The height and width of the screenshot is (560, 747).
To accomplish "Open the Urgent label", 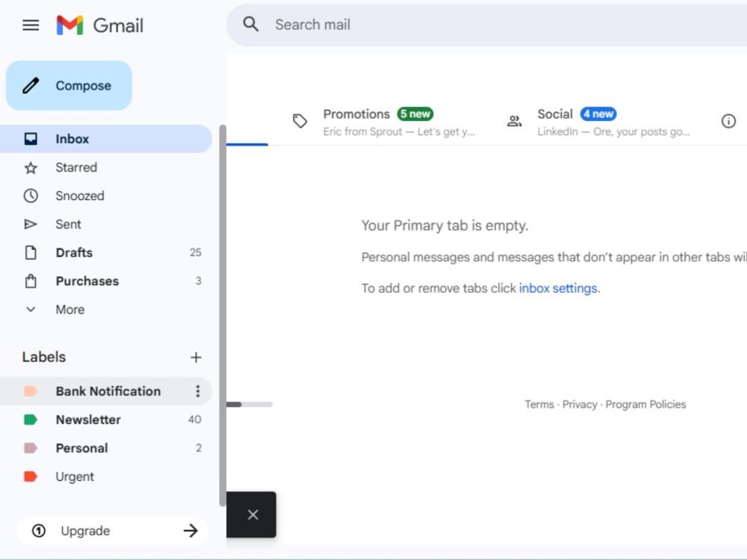I will coord(106,476).
